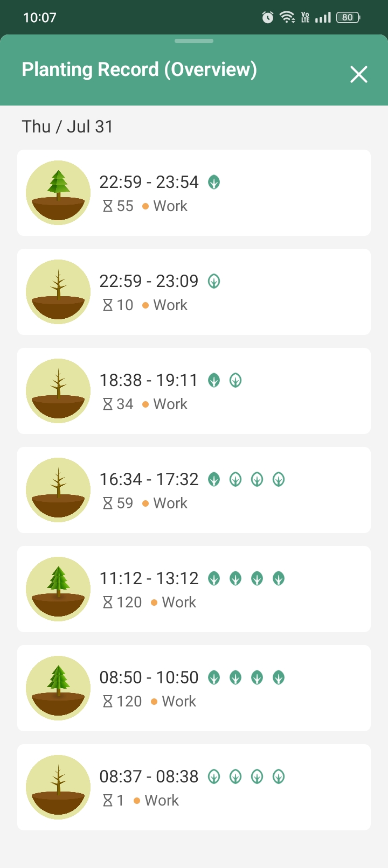
Task: Tap the alarm icon in status bar
Action: 267,18
